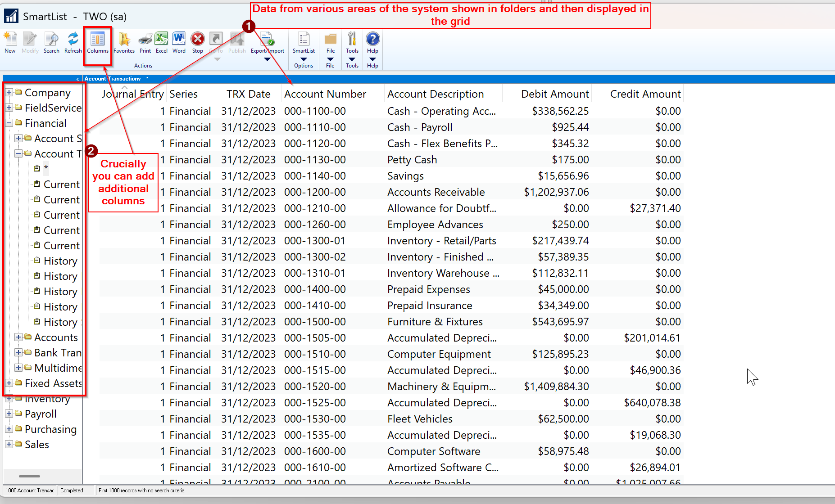Export list to Word

pos(179,42)
